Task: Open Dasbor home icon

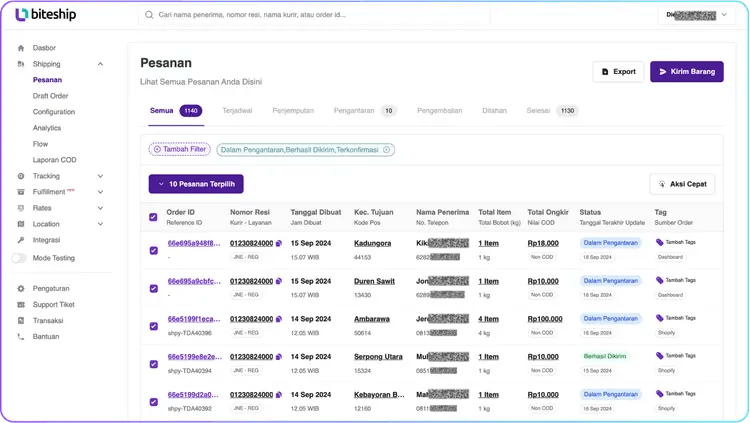Action: pos(21,48)
